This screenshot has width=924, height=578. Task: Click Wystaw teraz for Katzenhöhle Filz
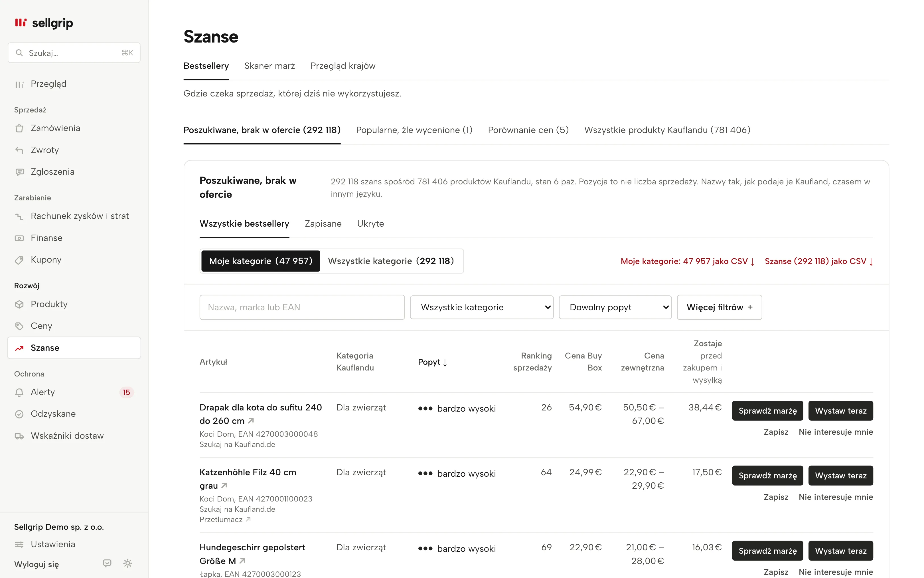(x=840, y=476)
